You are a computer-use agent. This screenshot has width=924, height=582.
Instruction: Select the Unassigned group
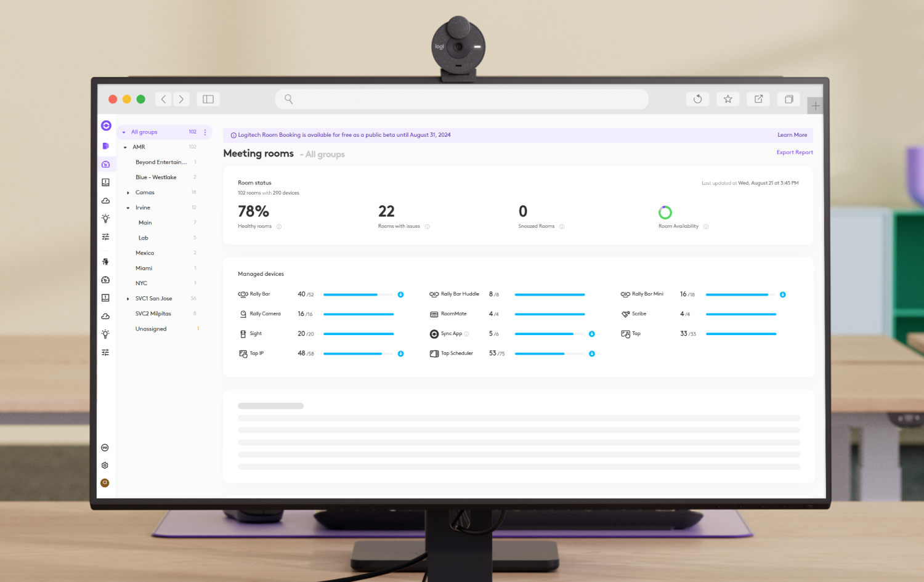[151, 329]
